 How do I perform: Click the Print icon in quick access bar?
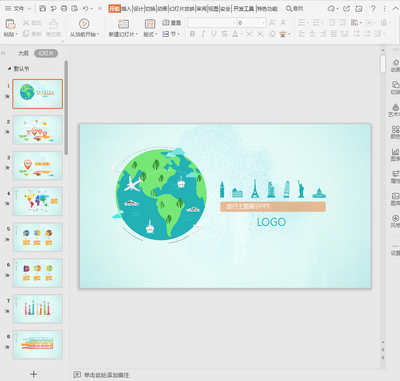pyautogui.click(x=64, y=9)
